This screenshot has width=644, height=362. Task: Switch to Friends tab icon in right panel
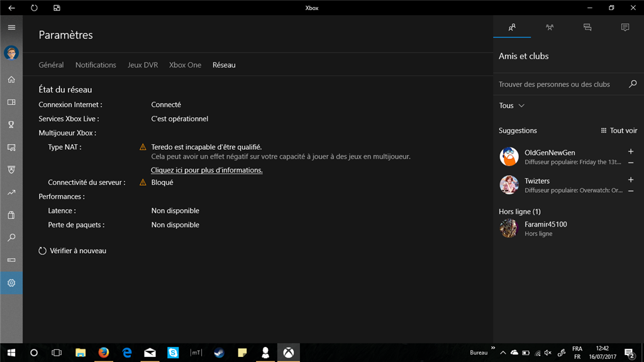[x=512, y=27]
